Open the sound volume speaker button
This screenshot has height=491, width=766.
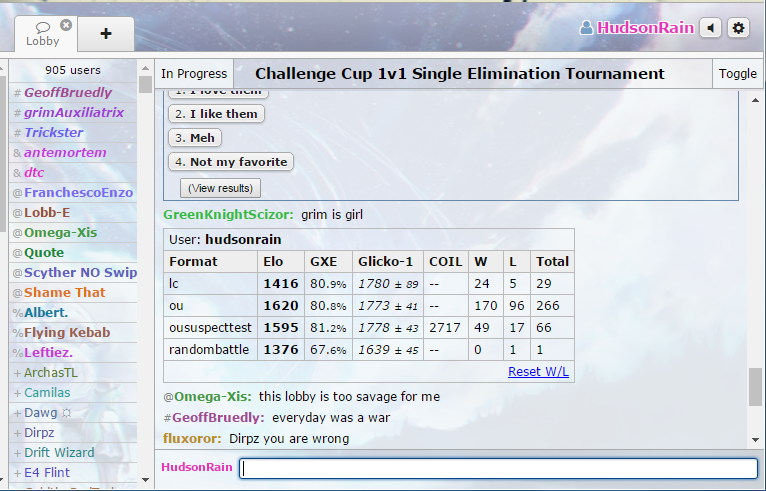coord(711,28)
